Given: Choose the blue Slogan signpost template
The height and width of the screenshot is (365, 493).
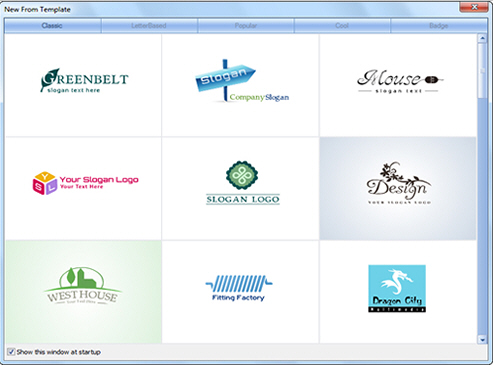Looking at the screenshot, I should click(240, 85).
